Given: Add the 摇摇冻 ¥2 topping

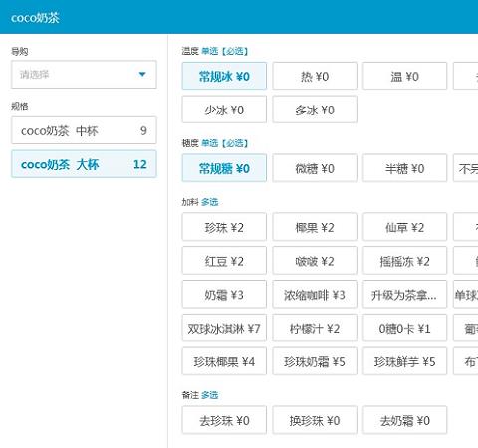Looking at the screenshot, I should [x=404, y=261].
